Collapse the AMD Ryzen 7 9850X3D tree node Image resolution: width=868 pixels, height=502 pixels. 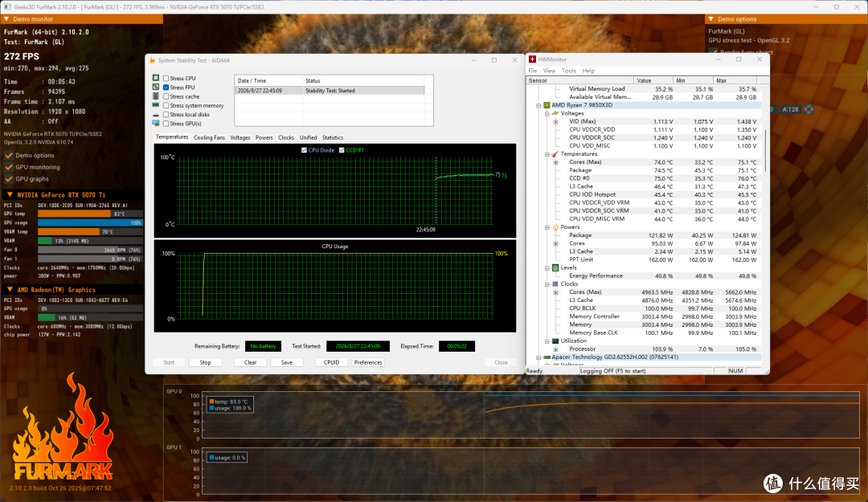pos(538,105)
